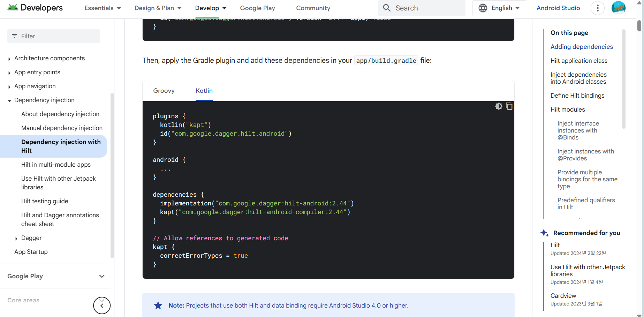Toggle dark code theme icon

[x=499, y=106]
